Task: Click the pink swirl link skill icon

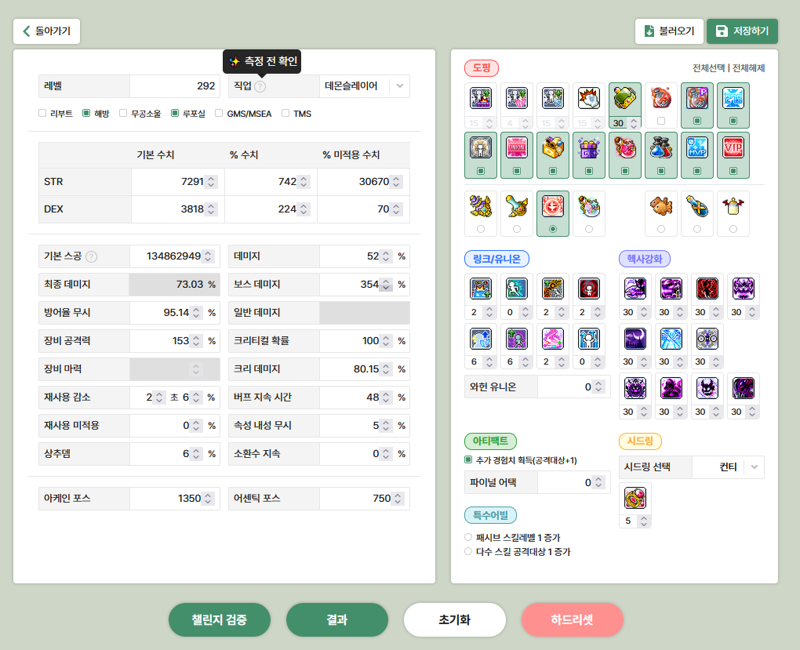Action: [553, 339]
